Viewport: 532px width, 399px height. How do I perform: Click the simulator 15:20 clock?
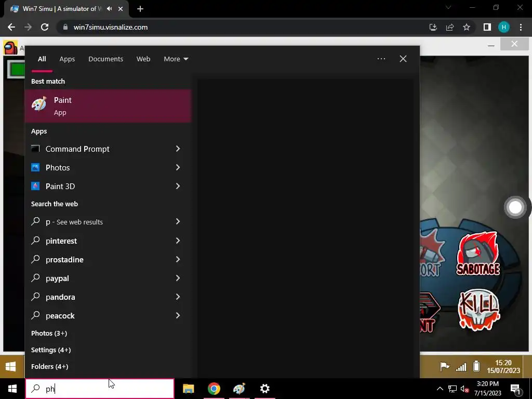coord(503,366)
